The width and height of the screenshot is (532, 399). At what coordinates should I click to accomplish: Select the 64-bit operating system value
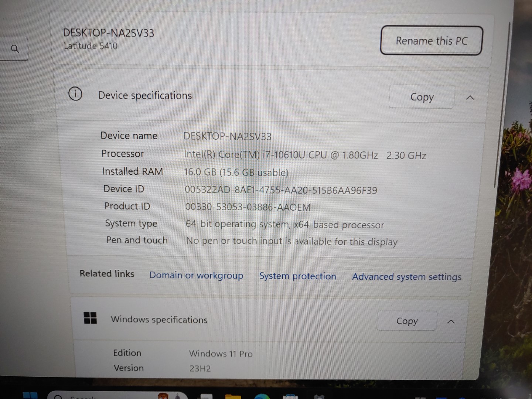(x=285, y=224)
